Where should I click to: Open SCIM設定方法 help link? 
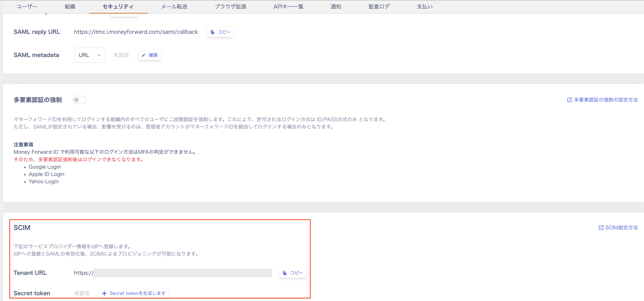click(621, 228)
